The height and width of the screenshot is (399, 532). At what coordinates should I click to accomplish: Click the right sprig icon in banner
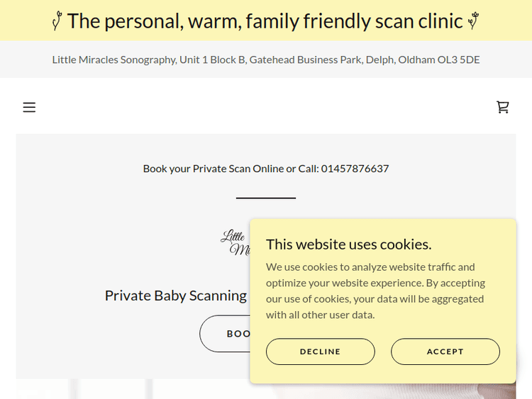[473, 21]
